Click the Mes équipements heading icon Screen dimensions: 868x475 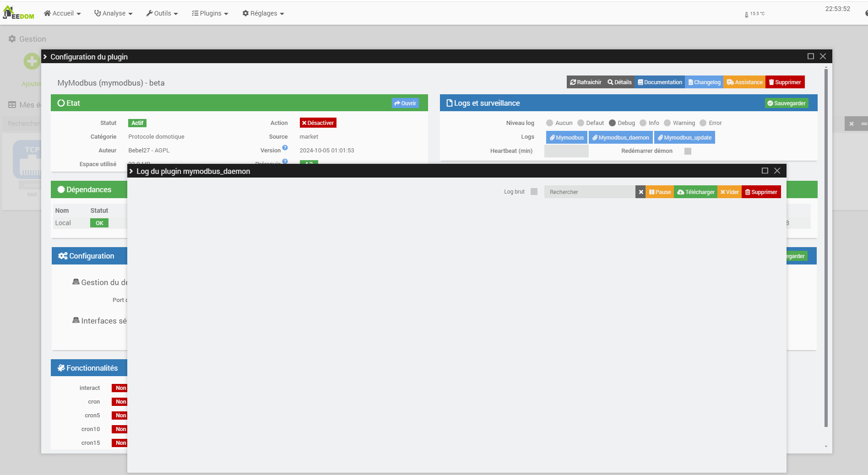pyautogui.click(x=12, y=105)
